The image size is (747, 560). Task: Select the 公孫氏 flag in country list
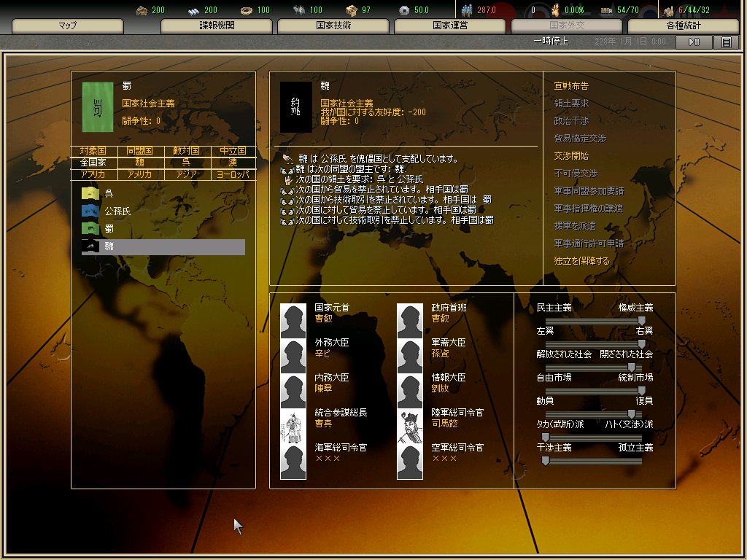(90, 211)
